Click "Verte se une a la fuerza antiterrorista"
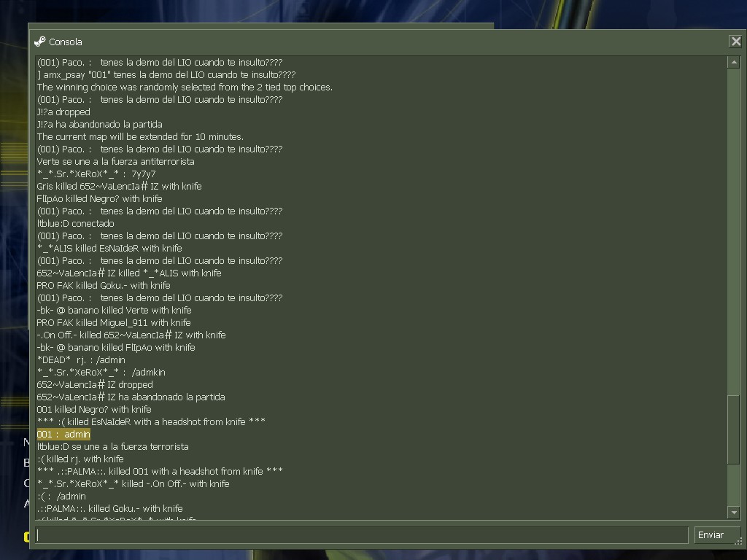Image resolution: width=747 pixels, height=560 pixels. [x=115, y=161]
